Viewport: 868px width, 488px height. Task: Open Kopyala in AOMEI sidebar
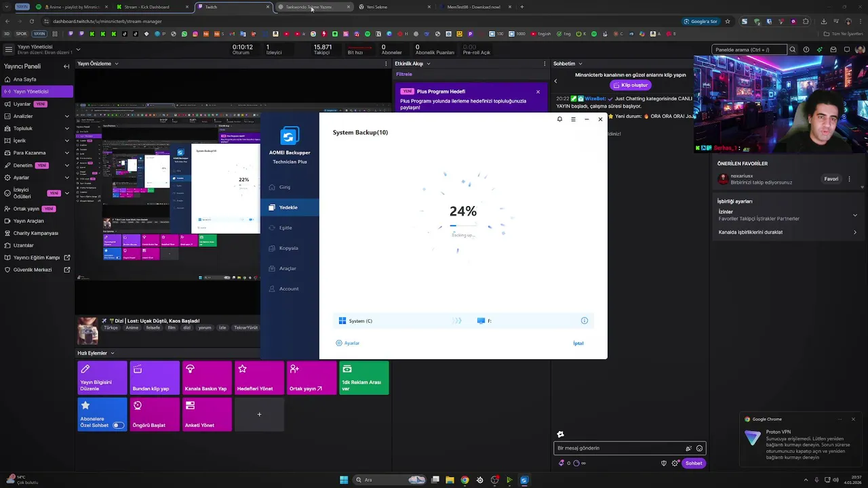[290, 248]
